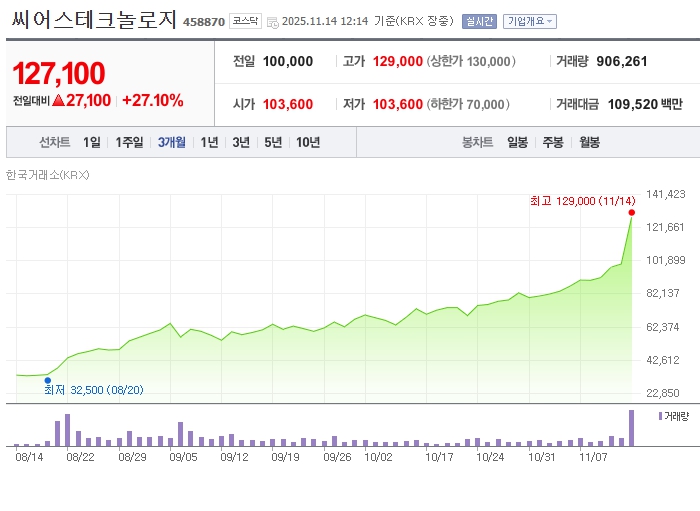Show the 월봉 monthly candle chart
The image size is (700, 511).
click(x=589, y=143)
